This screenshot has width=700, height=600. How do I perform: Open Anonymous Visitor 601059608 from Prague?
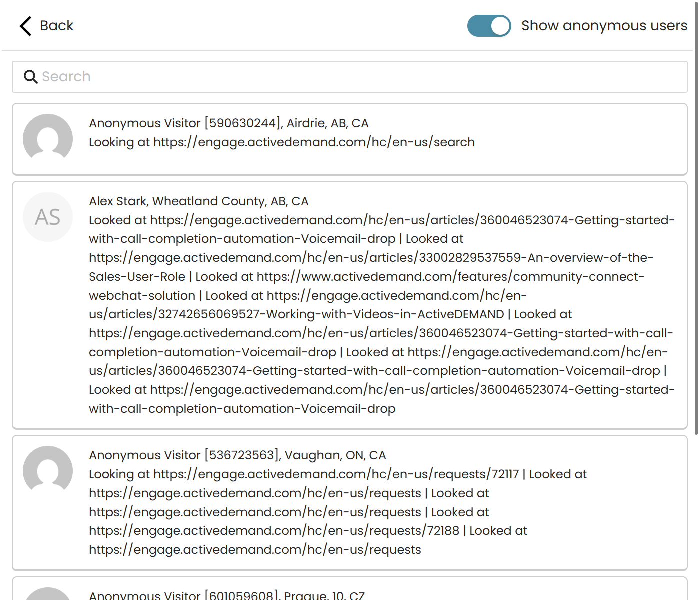(350, 589)
